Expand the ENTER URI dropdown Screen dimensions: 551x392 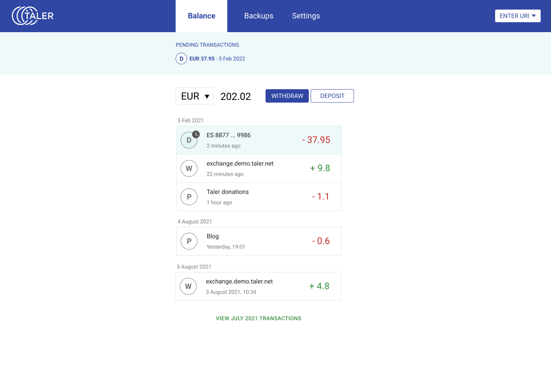(517, 16)
